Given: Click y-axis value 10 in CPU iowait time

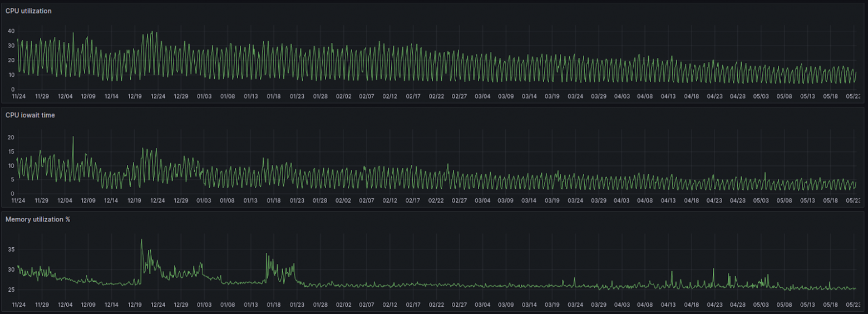Looking at the screenshot, I should point(11,165).
